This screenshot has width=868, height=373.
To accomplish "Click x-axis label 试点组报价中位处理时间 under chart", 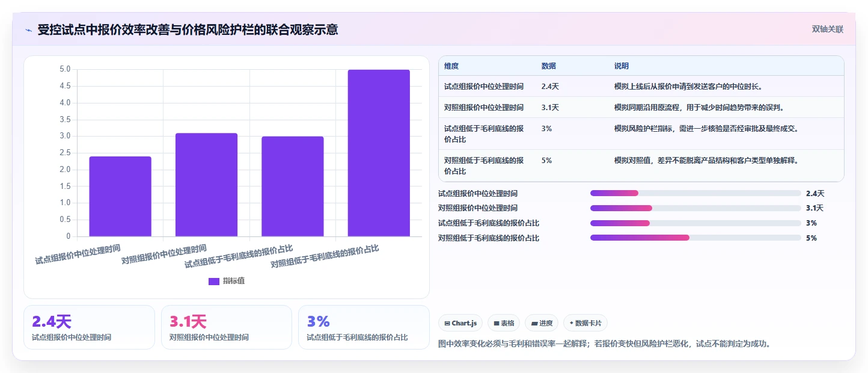I will coord(78,254).
